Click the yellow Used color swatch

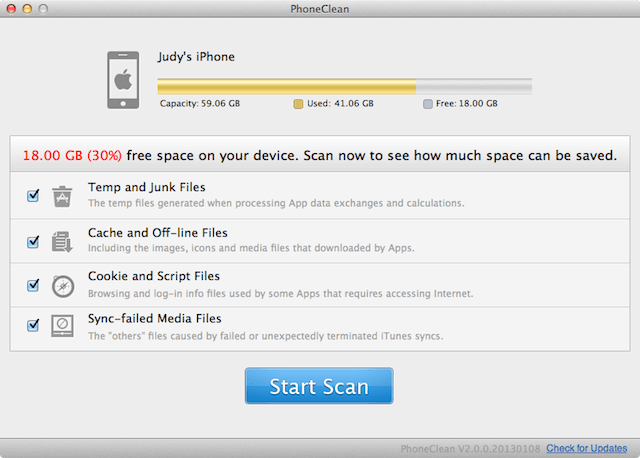pos(298,104)
